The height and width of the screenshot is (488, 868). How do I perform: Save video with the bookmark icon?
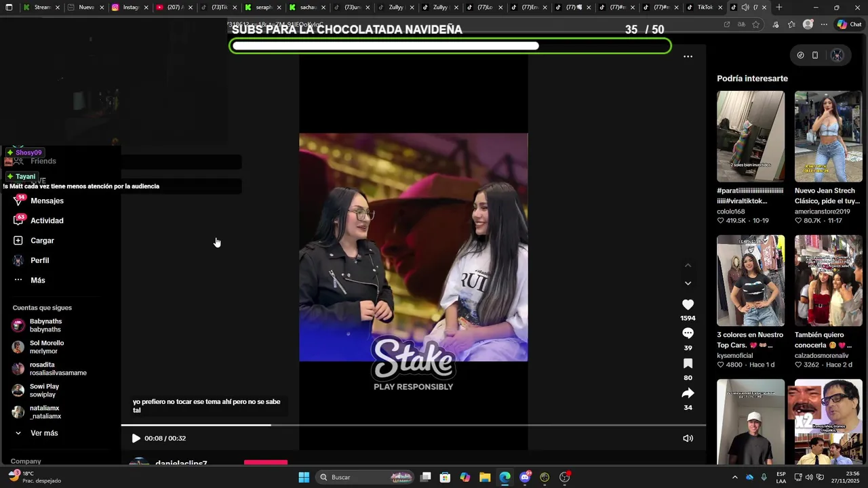688,364
